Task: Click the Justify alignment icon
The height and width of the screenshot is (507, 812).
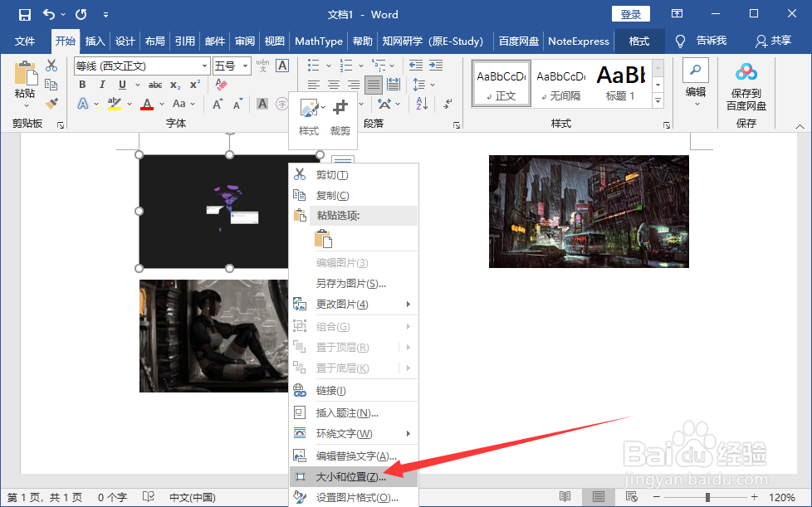Action: click(x=374, y=85)
